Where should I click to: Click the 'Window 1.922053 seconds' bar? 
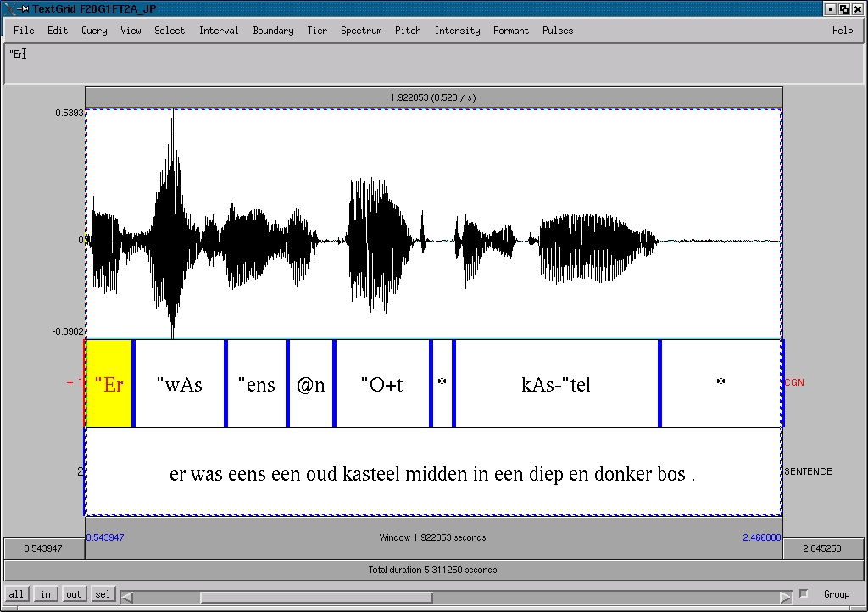(433, 537)
